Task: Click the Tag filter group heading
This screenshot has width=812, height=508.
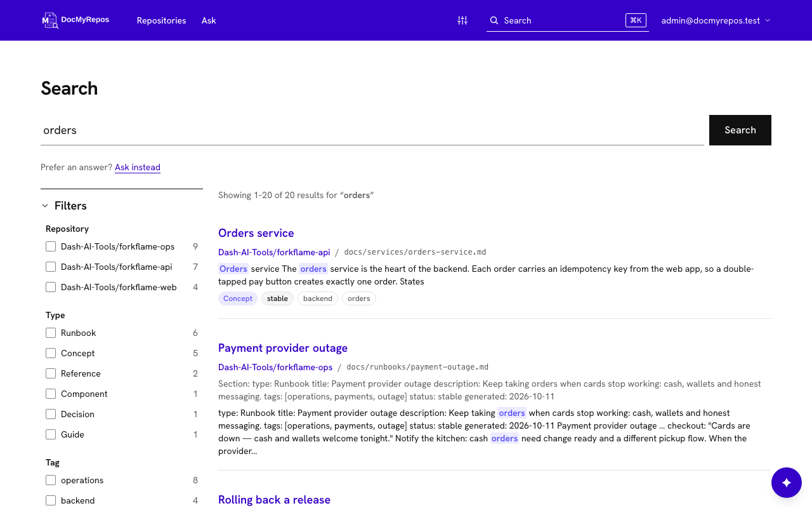Action: coord(53,462)
